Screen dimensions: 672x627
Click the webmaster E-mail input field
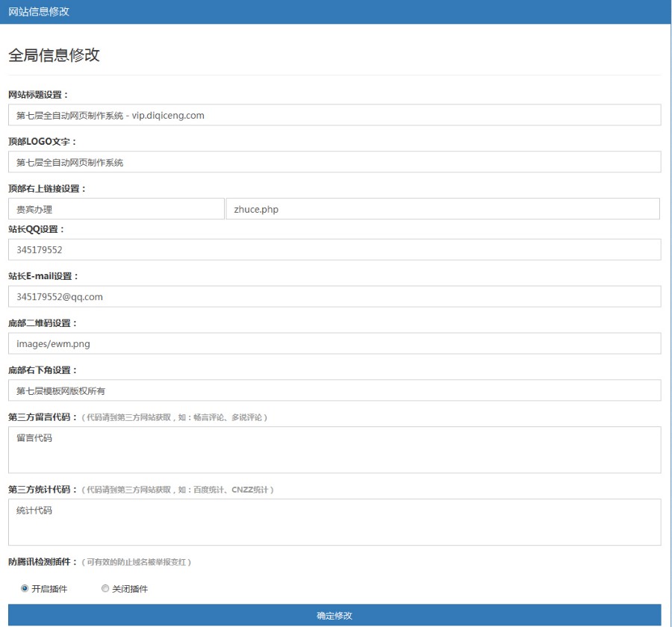point(335,296)
